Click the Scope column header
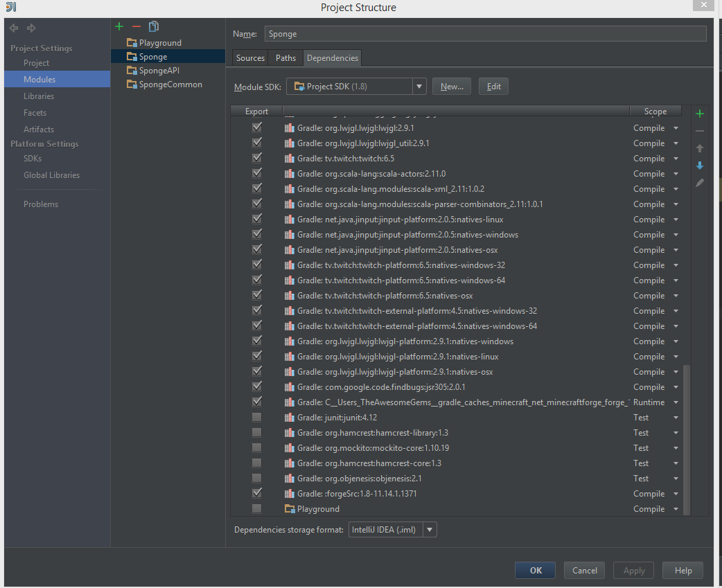Screen dimensions: 722x588 [x=655, y=111]
